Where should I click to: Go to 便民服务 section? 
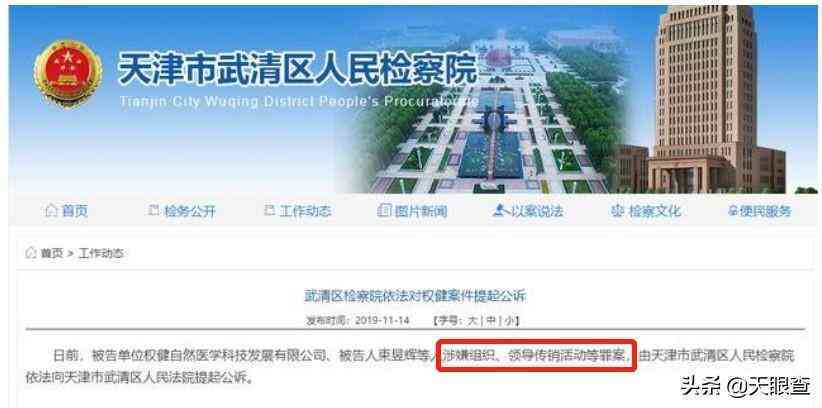pyautogui.click(x=765, y=211)
